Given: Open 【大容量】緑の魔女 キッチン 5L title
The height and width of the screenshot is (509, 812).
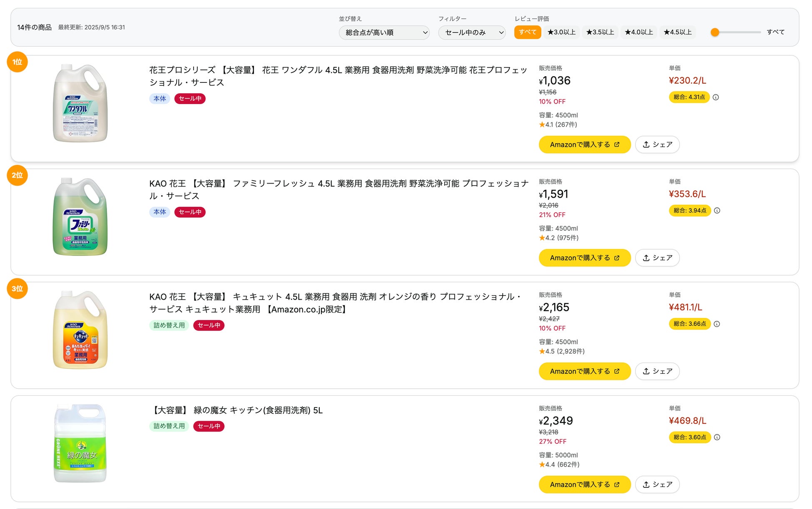Looking at the screenshot, I should (236, 410).
